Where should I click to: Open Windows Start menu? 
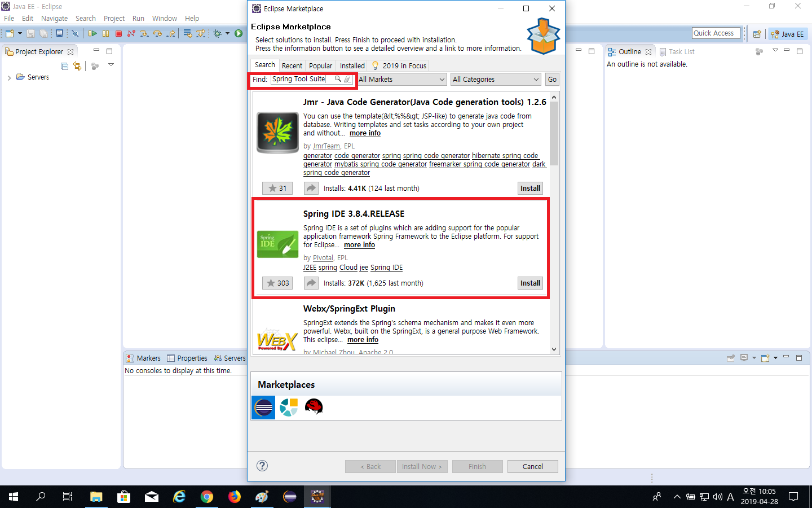tap(14, 497)
